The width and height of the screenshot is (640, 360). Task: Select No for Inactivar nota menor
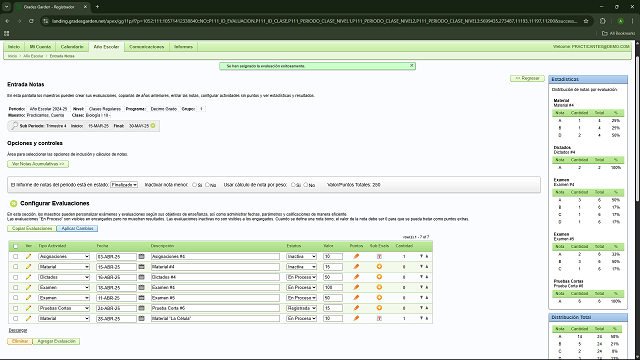207,185
